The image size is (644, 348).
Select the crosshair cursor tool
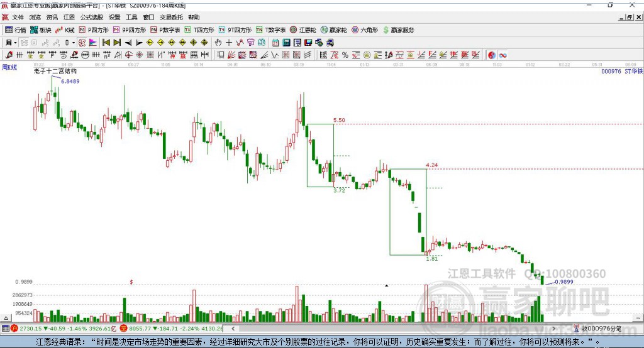(x=229, y=43)
